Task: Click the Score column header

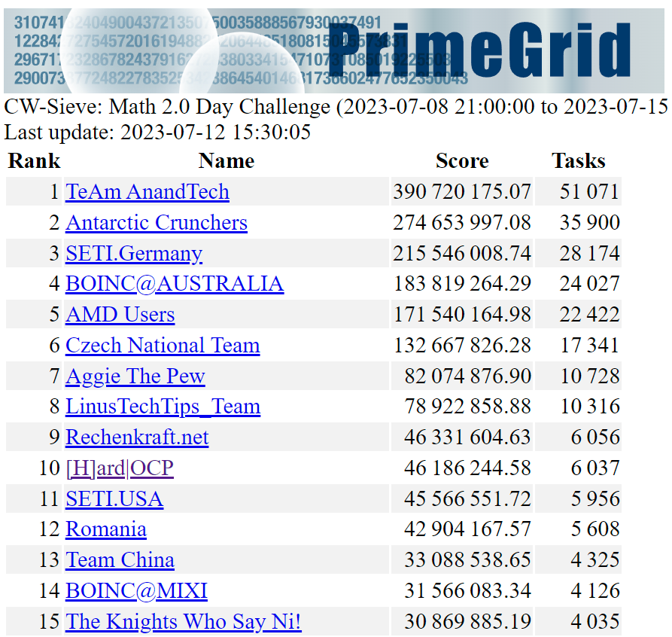Action: pos(462,161)
